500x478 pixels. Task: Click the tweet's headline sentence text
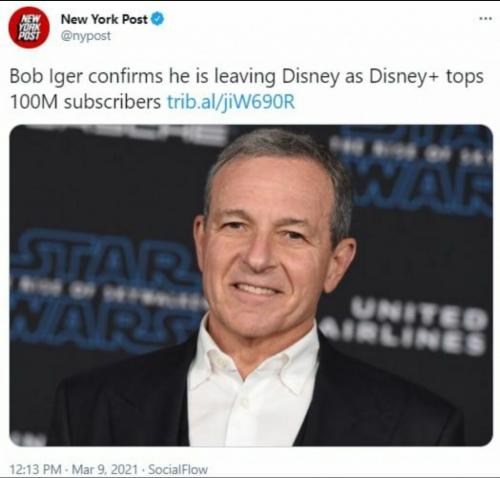(x=246, y=89)
